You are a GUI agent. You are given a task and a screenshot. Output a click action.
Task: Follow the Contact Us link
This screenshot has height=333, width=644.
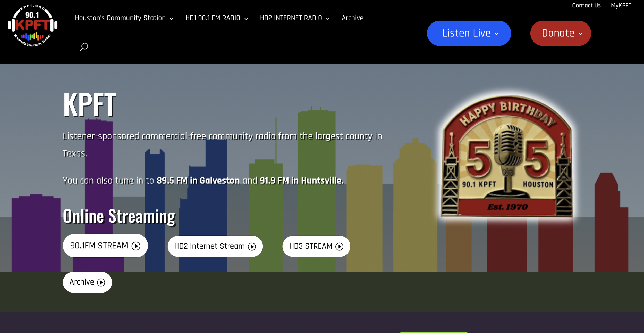586,5
